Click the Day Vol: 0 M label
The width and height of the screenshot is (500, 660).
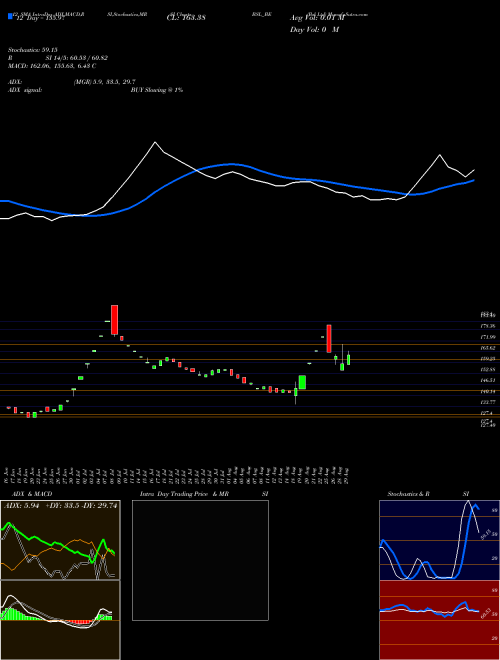pyautogui.click(x=314, y=30)
